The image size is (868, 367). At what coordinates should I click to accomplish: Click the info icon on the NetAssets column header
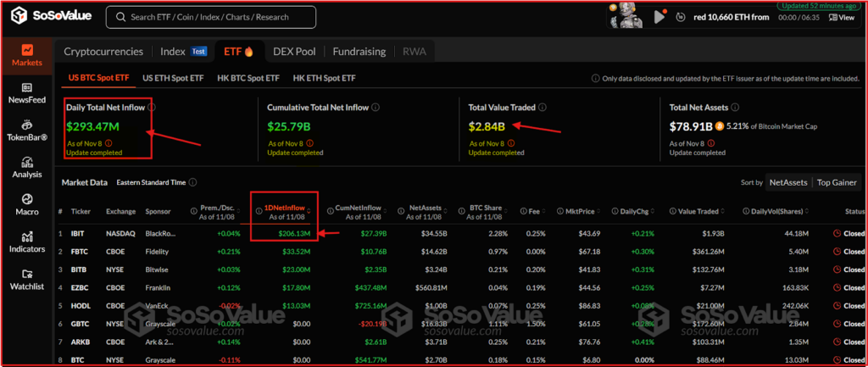401,211
